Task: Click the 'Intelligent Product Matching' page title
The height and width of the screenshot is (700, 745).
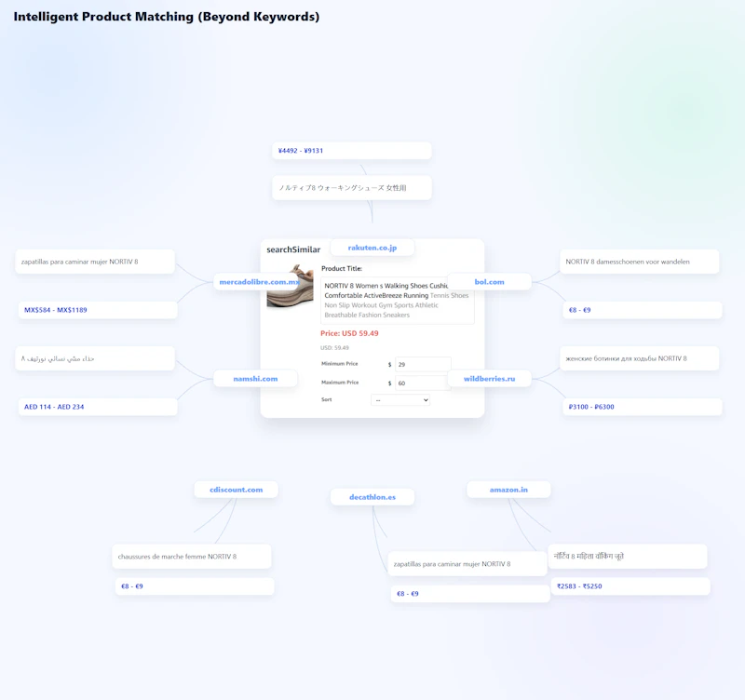Action: coord(167,17)
